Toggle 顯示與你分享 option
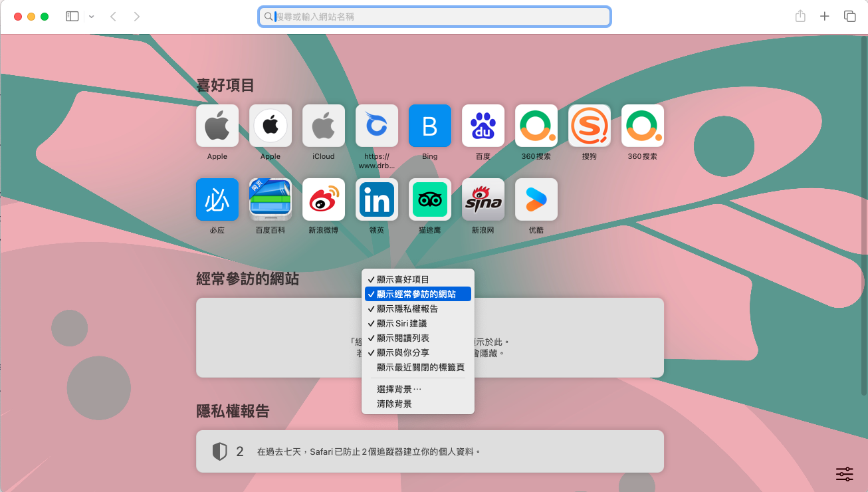Screen dimensions: 868x492 418,352
